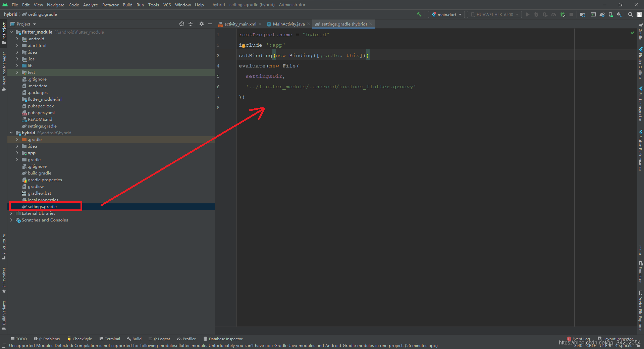
Task: Open the Problems tool window
Action: pyautogui.click(x=47, y=339)
